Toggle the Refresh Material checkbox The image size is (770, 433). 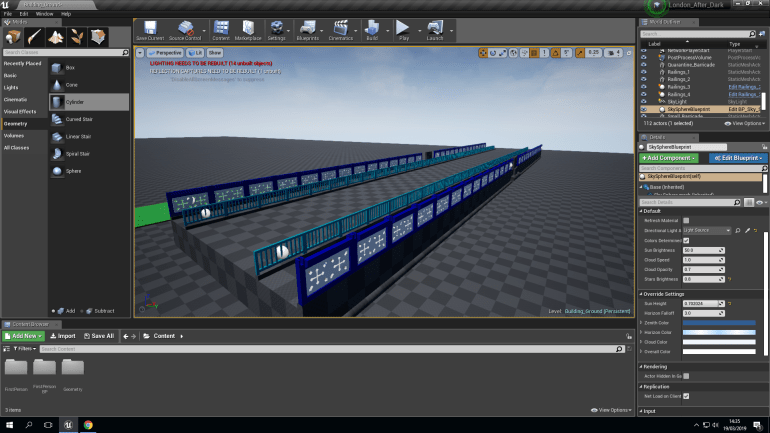click(x=686, y=220)
